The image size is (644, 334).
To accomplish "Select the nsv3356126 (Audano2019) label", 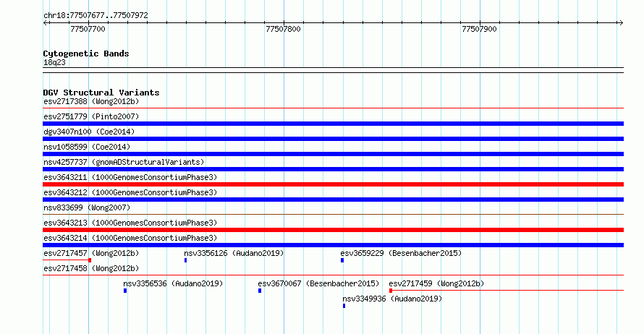I will pyautogui.click(x=234, y=253).
